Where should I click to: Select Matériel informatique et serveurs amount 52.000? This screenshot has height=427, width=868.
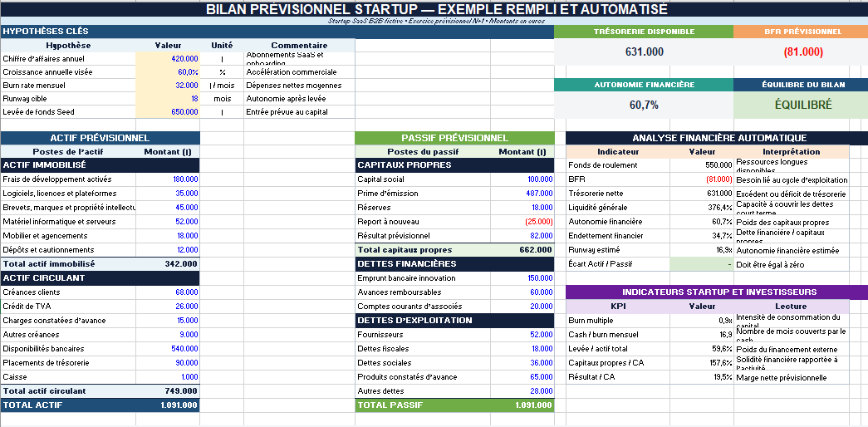pyautogui.click(x=167, y=222)
